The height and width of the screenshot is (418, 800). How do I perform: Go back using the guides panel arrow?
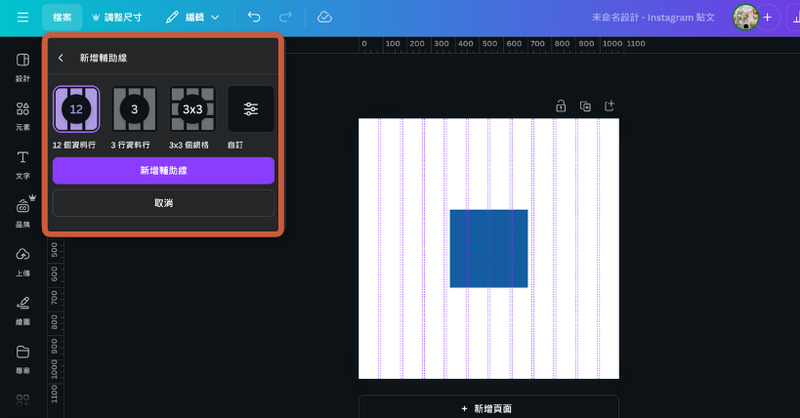pos(61,58)
